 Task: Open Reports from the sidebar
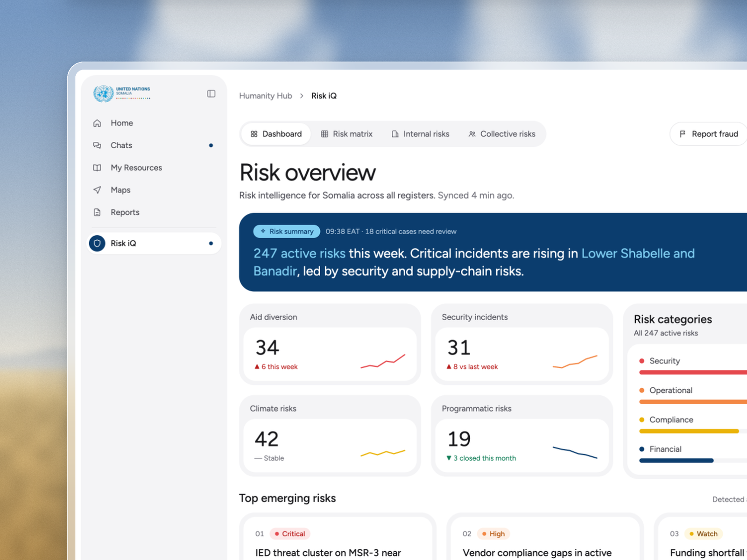coord(154,212)
